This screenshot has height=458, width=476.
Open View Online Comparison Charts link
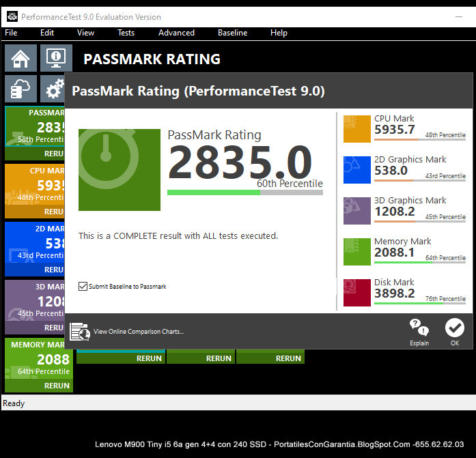(x=139, y=332)
